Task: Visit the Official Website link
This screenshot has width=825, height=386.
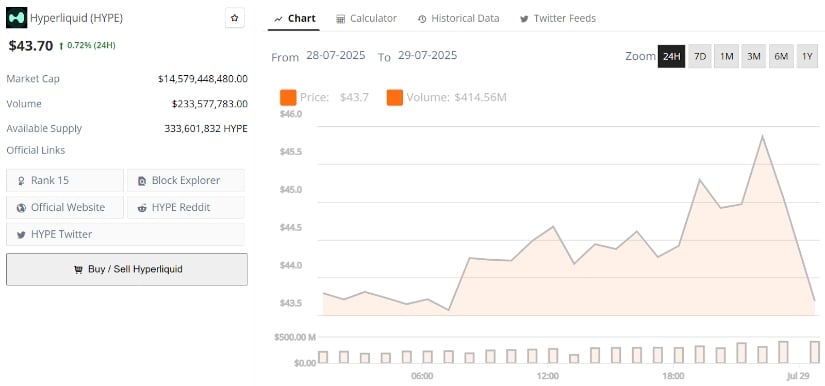Action: (65, 207)
